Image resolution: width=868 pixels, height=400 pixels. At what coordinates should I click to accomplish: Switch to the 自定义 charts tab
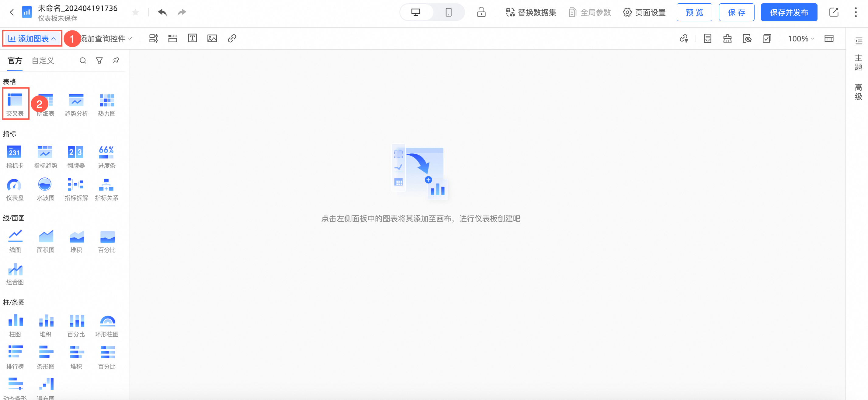click(x=43, y=60)
